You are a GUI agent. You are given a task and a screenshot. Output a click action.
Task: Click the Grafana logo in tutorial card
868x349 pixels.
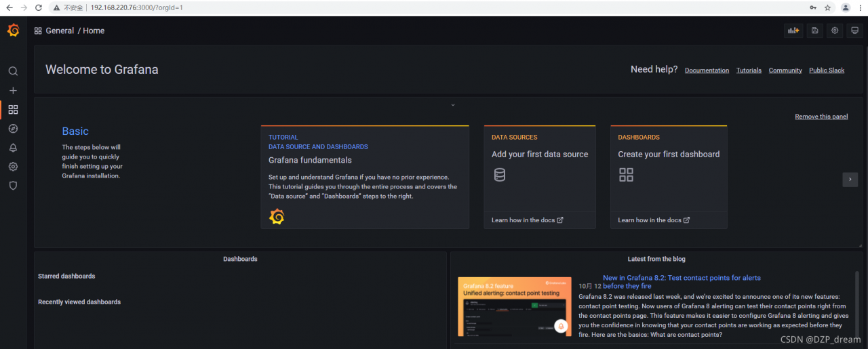click(277, 217)
